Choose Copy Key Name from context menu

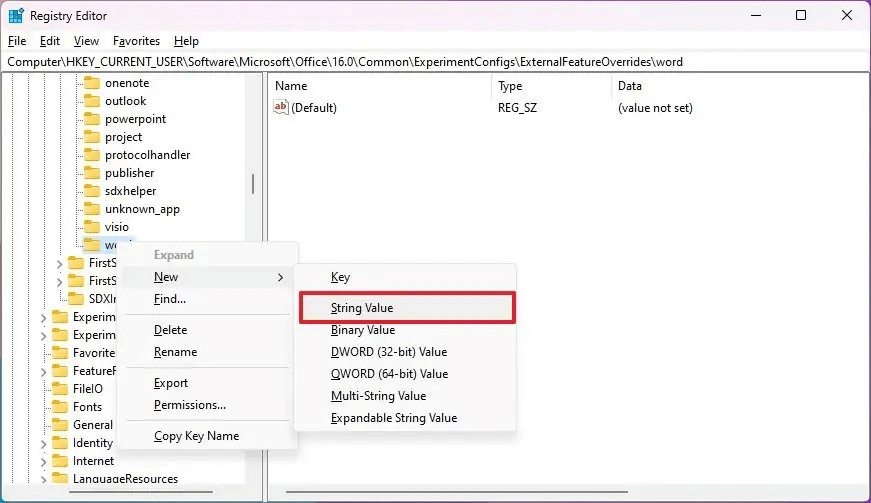196,436
